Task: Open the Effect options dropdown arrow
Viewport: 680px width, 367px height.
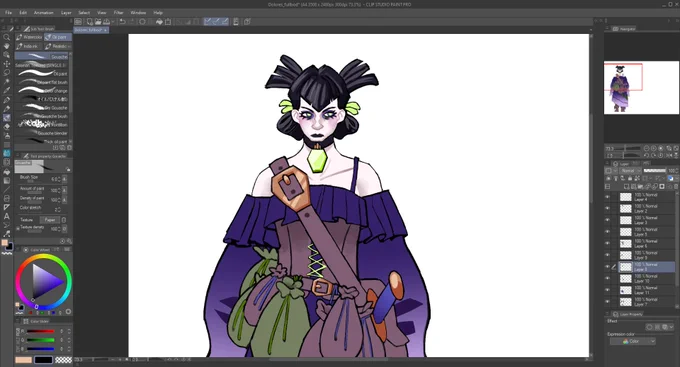Action: (x=671, y=327)
